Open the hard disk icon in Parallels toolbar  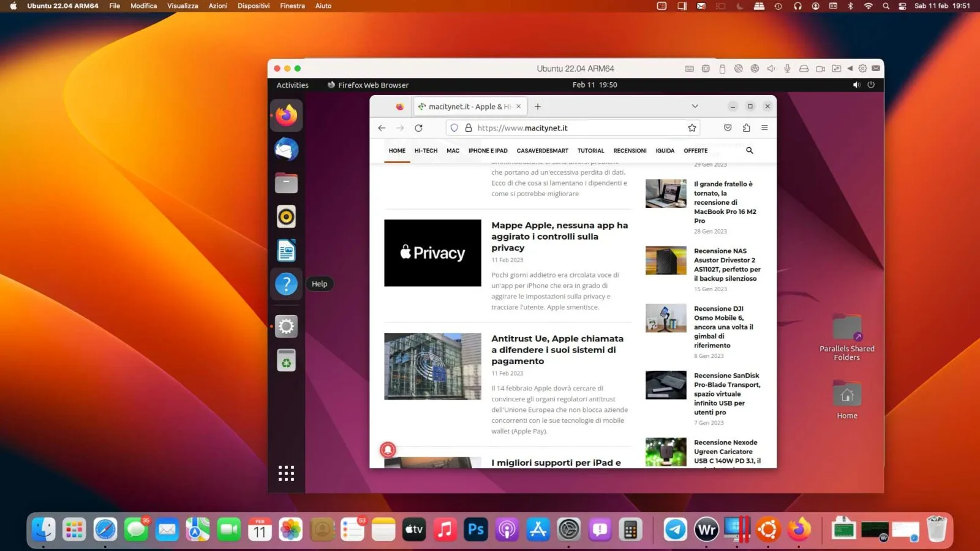coord(804,69)
